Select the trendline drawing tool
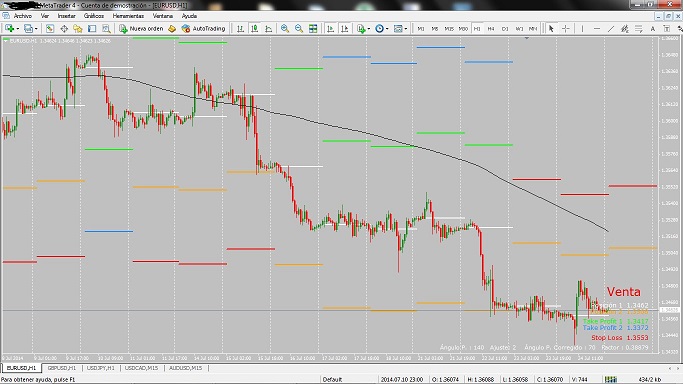The height and width of the screenshot is (384, 683). pyautogui.click(x=611, y=28)
